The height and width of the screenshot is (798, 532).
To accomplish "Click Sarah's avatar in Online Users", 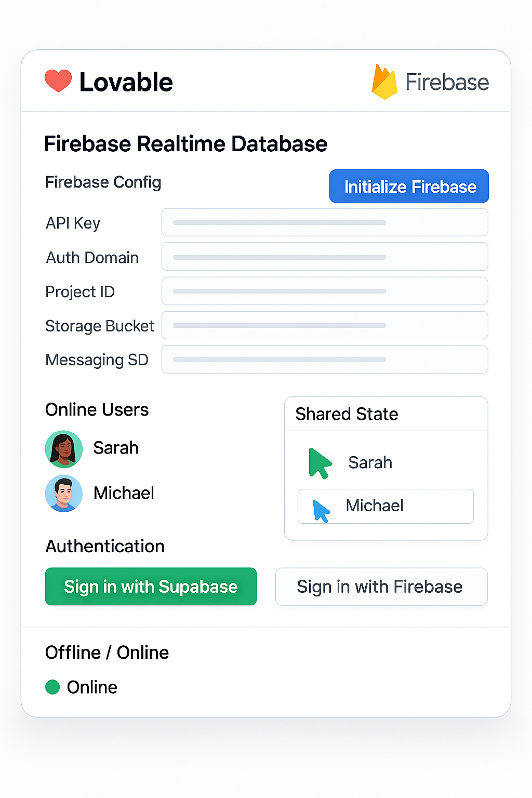I will (x=64, y=449).
